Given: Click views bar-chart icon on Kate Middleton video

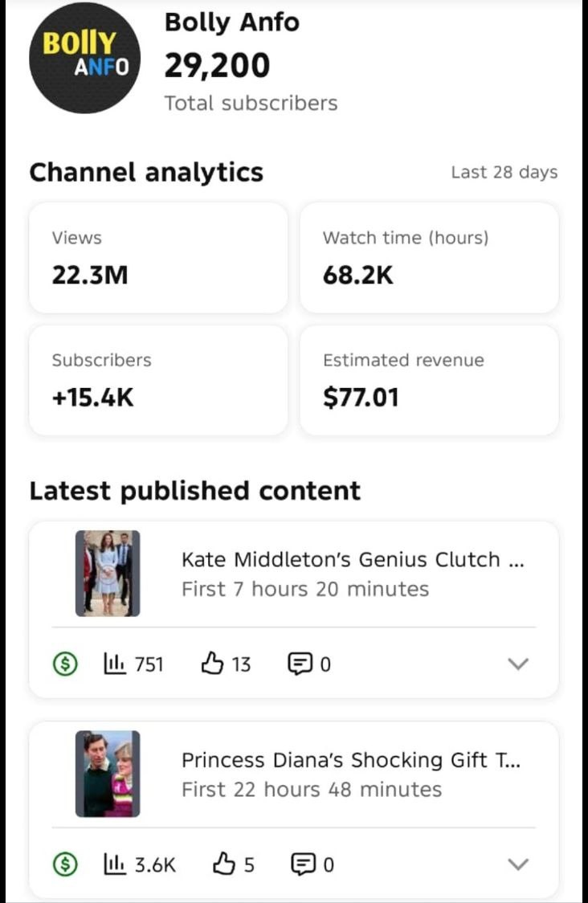Looking at the screenshot, I should coord(114,664).
